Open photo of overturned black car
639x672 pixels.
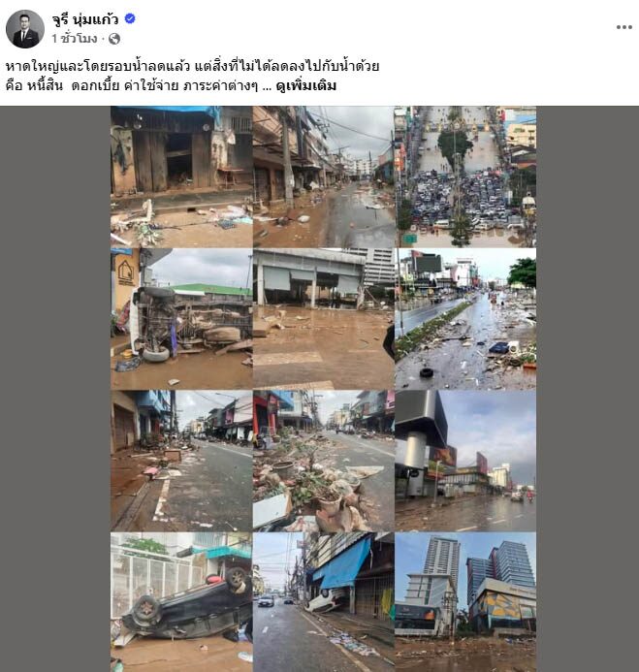[181, 602]
